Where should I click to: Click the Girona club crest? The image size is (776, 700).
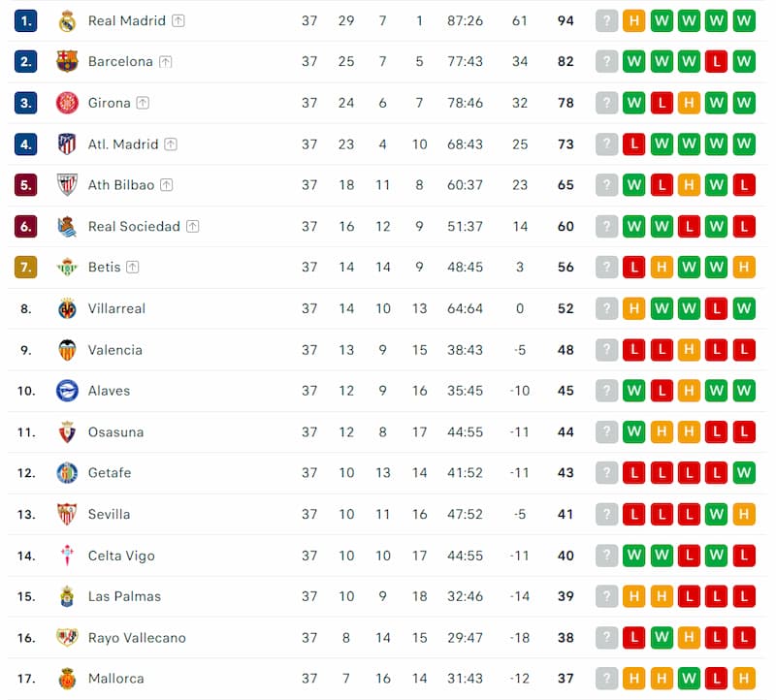click(x=67, y=103)
